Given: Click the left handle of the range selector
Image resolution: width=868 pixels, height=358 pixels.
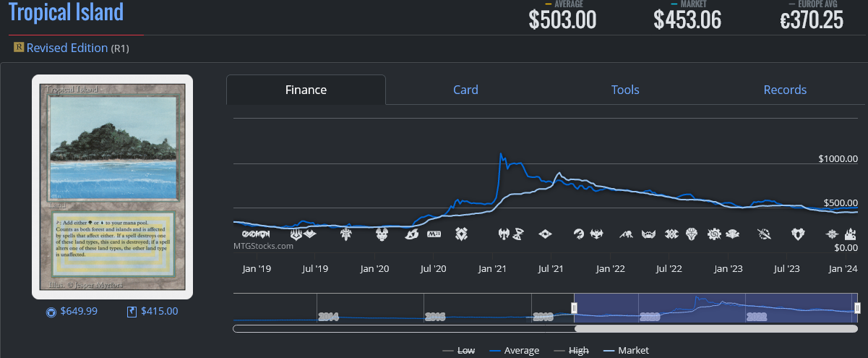Looking at the screenshot, I should point(575,308).
